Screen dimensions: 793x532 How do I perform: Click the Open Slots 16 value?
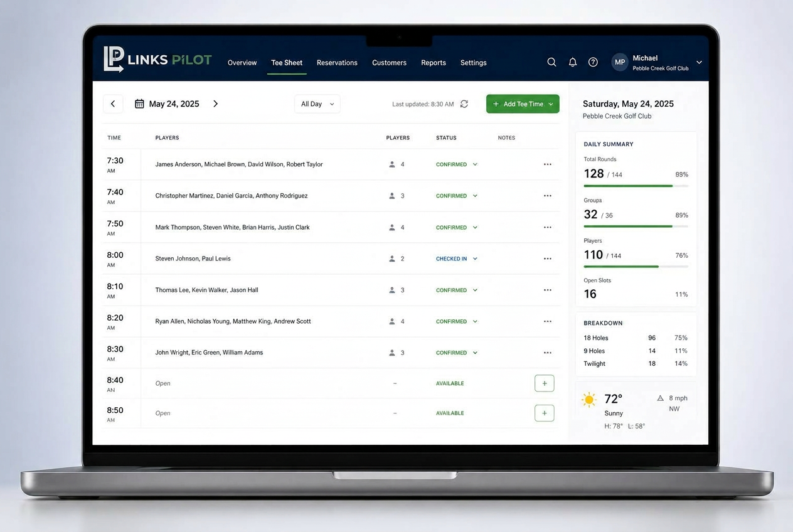[x=590, y=294]
